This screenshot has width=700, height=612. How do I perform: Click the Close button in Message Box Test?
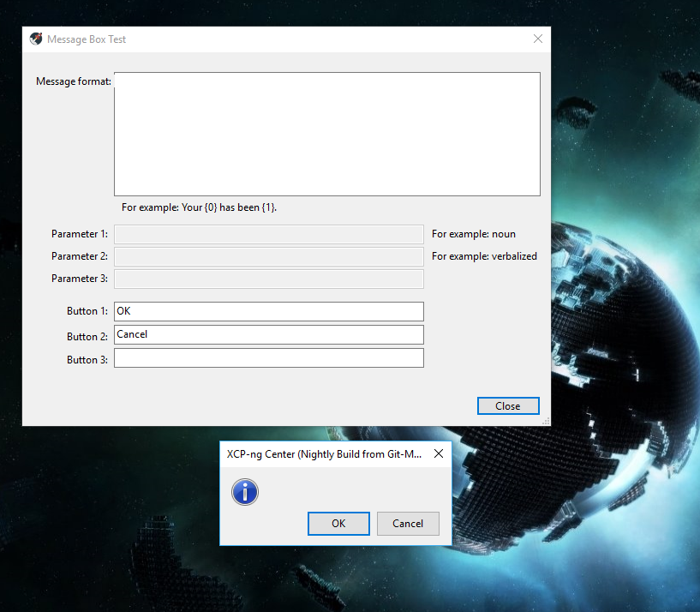[x=507, y=405]
